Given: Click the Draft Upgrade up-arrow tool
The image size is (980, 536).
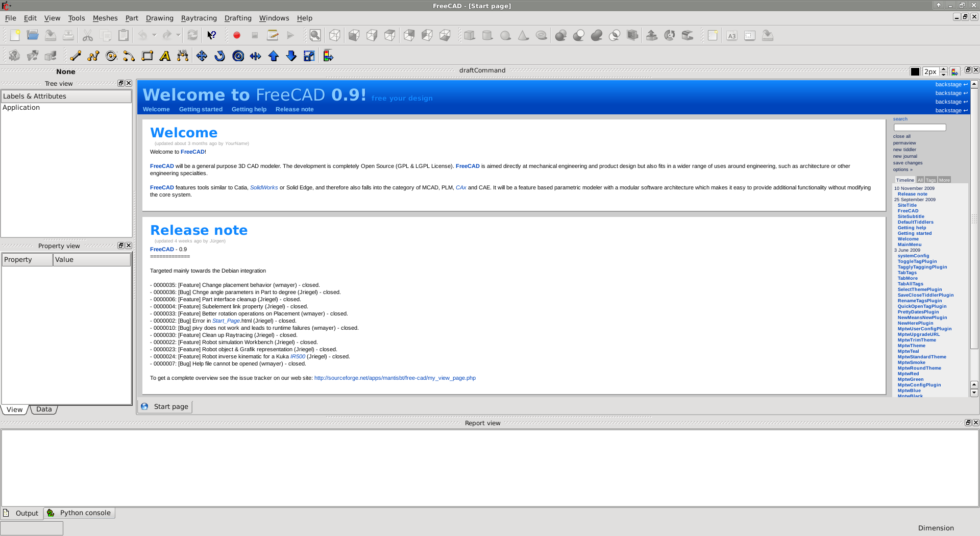Looking at the screenshot, I should (274, 56).
